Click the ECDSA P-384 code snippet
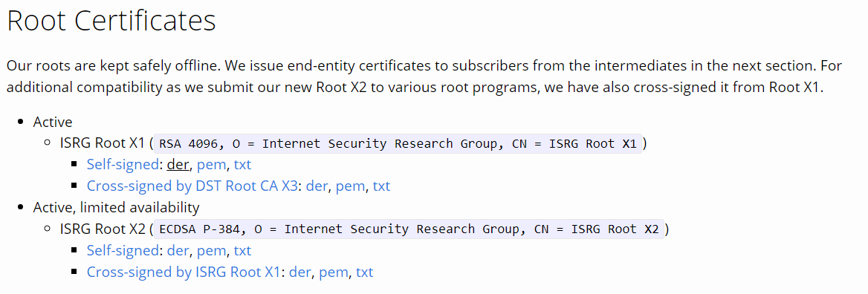 coord(409,229)
